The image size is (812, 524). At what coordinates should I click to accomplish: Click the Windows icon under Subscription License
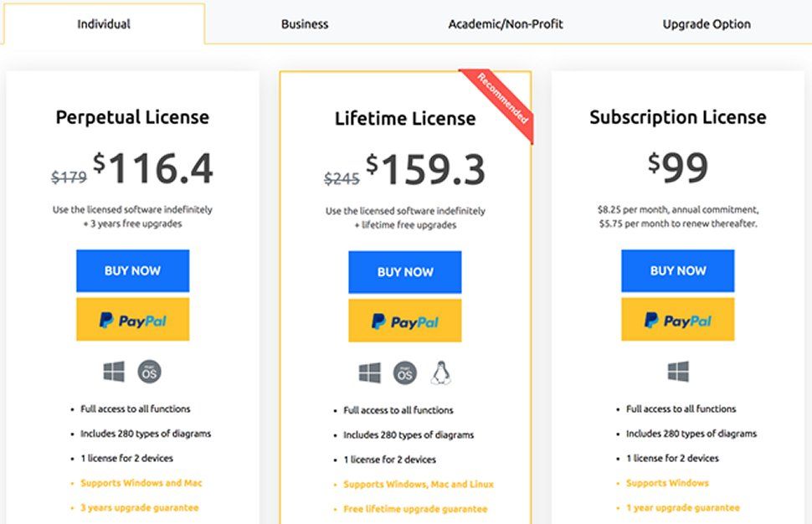pos(678,372)
